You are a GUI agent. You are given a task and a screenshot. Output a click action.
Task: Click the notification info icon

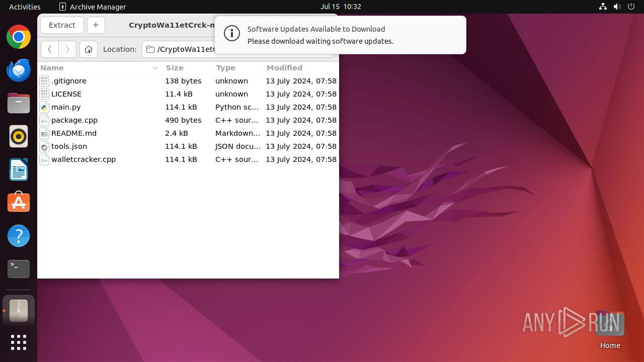coord(232,34)
